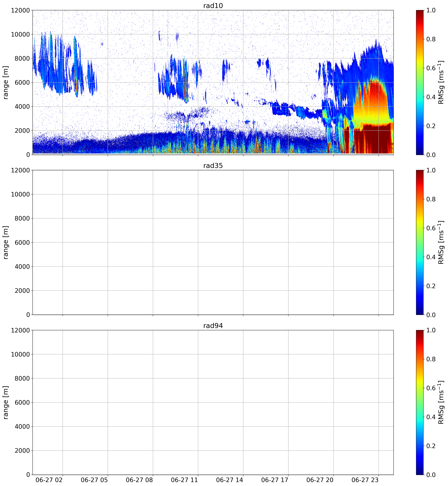Click the 0.4 tick on rad94 colorbar
The height and width of the screenshot is (486, 448).
coord(431,417)
